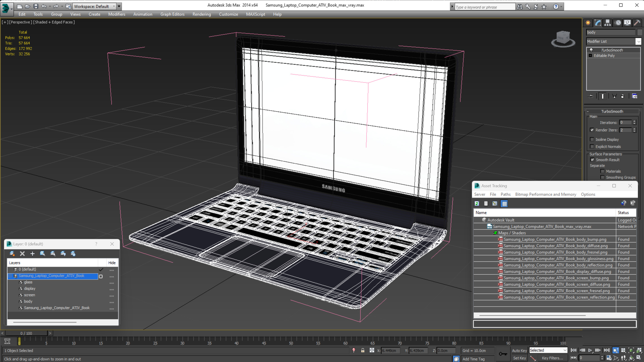Save the scene with floppy icon
Image resolution: width=644 pixels, height=362 pixels.
click(x=36, y=6)
